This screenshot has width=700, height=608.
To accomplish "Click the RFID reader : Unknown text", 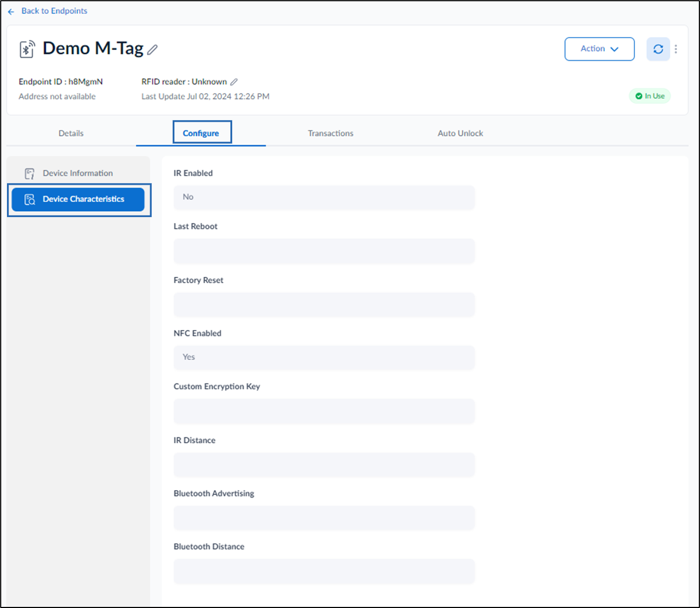I will point(184,82).
